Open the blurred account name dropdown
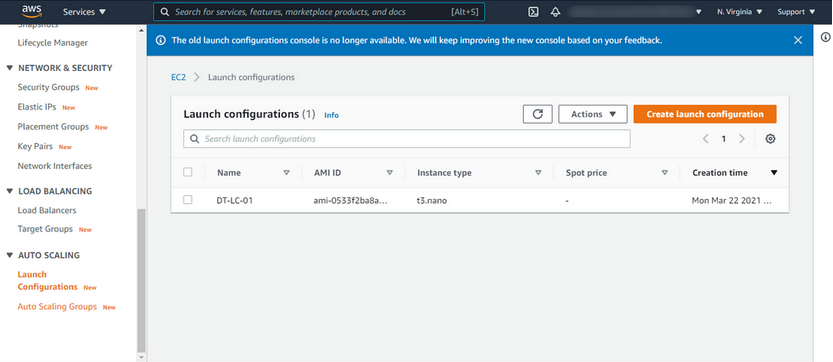The width and height of the screenshot is (833, 362). pyautogui.click(x=635, y=12)
